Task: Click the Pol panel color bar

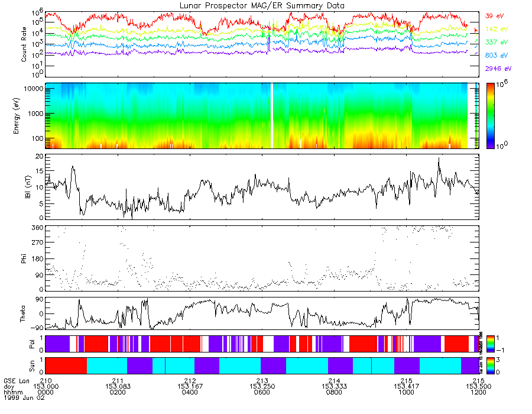Action: (490, 344)
